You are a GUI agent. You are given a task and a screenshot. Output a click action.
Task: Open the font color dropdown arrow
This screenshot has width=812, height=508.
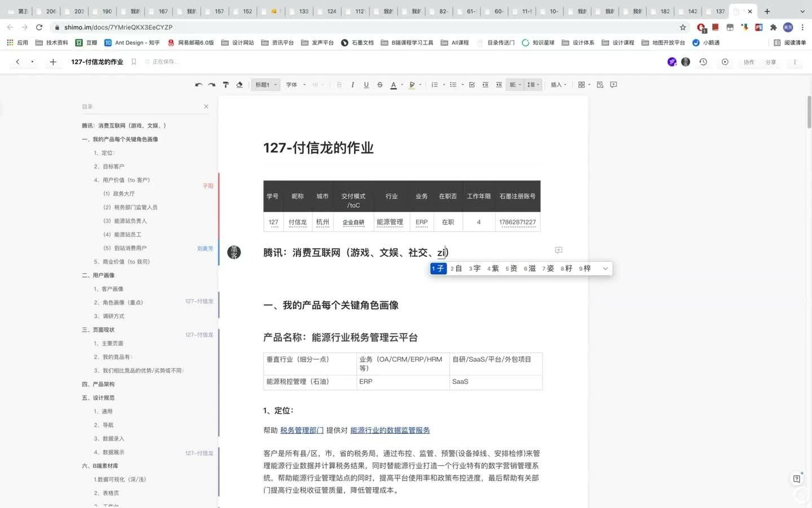pos(402,85)
